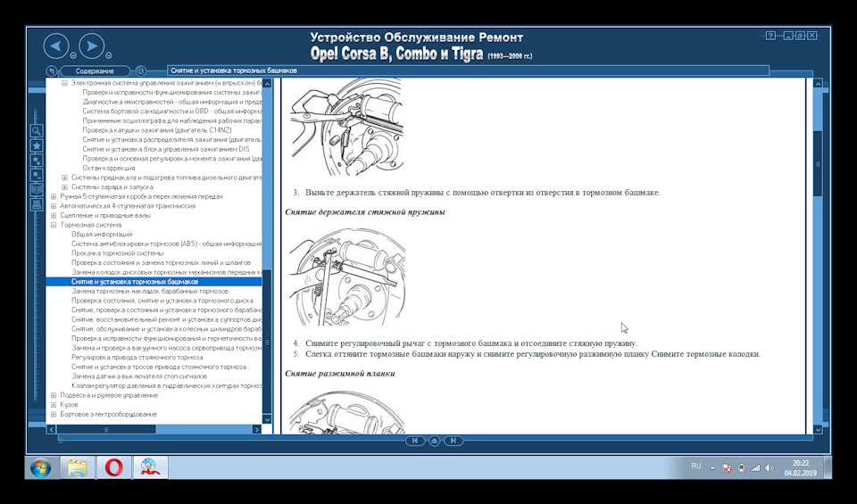Open the Содержание tab

[x=95, y=71]
